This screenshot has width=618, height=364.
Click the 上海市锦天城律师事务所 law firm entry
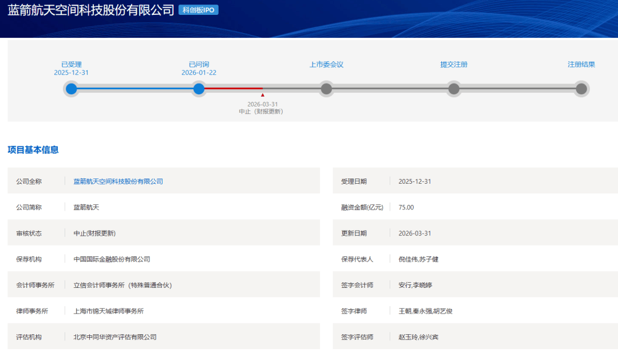[x=109, y=311]
